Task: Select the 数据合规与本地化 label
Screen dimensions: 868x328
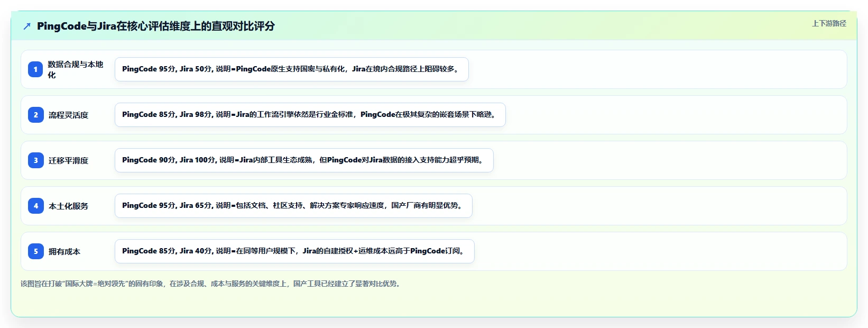Action: pyautogui.click(x=76, y=69)
